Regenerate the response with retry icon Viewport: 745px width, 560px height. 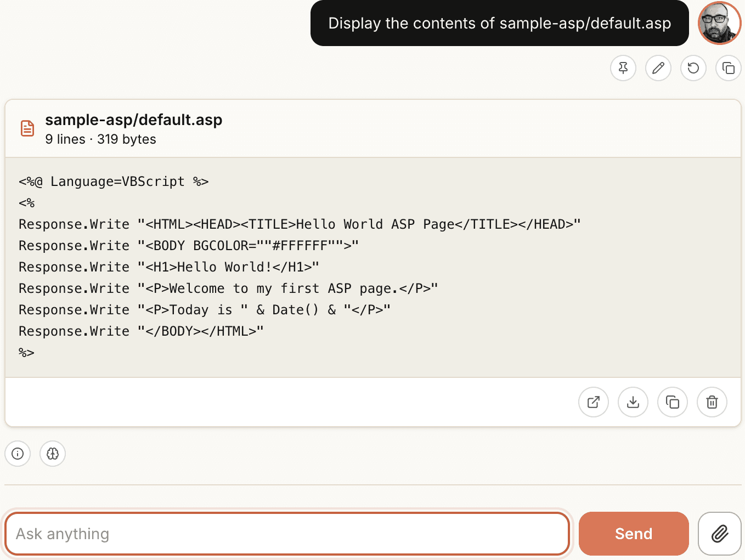pos(693,68)
